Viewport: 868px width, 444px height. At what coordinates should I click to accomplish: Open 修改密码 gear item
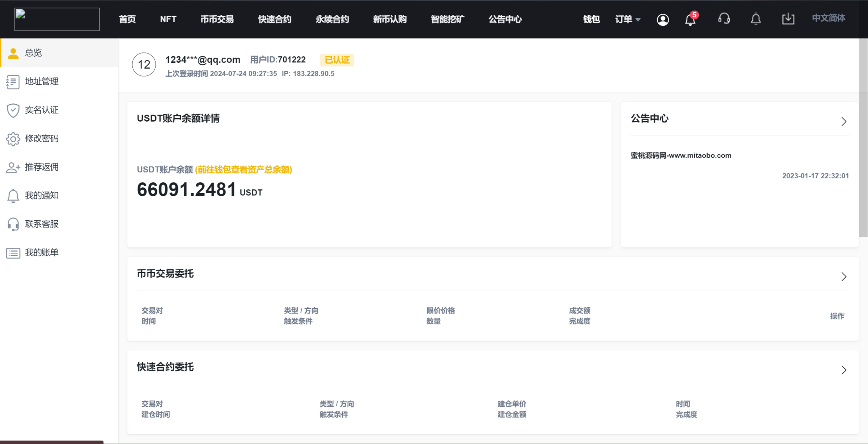point(42,139)
